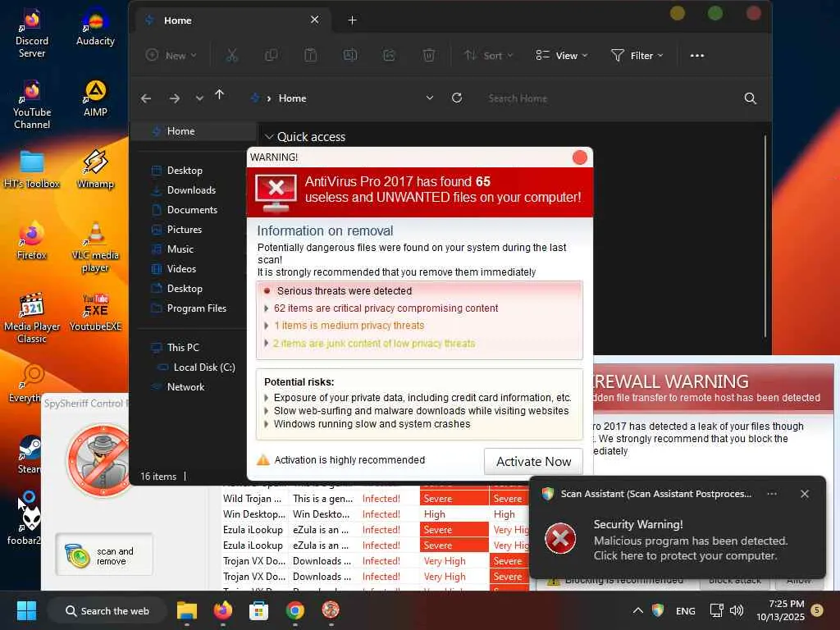This screenshot has height=630, width=840.
Task: Click the search magnifier icon in Explorer
Action: [750, 98]
